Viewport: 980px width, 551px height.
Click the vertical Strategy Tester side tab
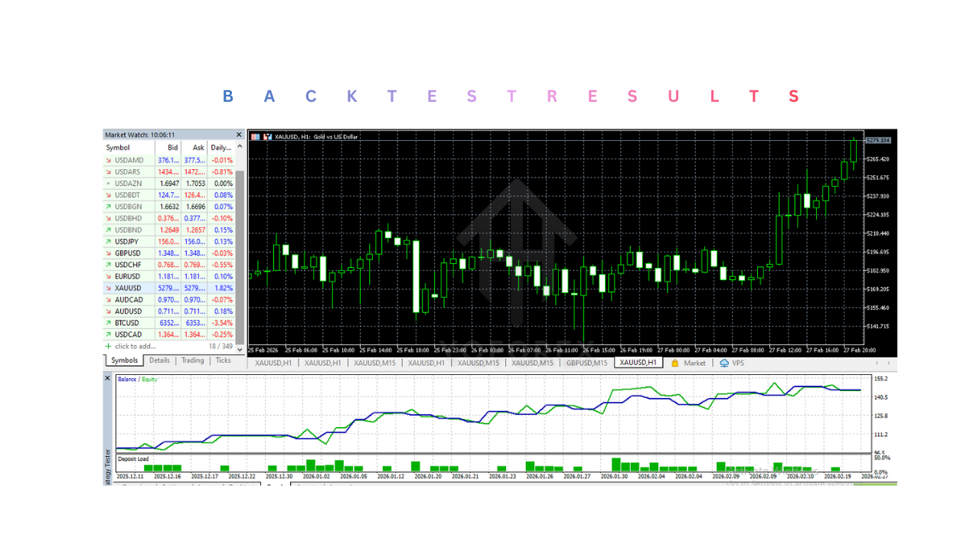click(108, 463)
